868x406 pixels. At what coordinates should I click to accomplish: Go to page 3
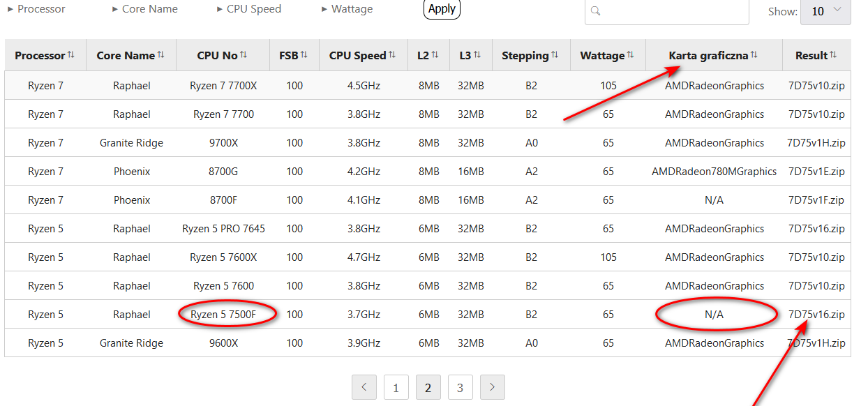pos(460,388)
